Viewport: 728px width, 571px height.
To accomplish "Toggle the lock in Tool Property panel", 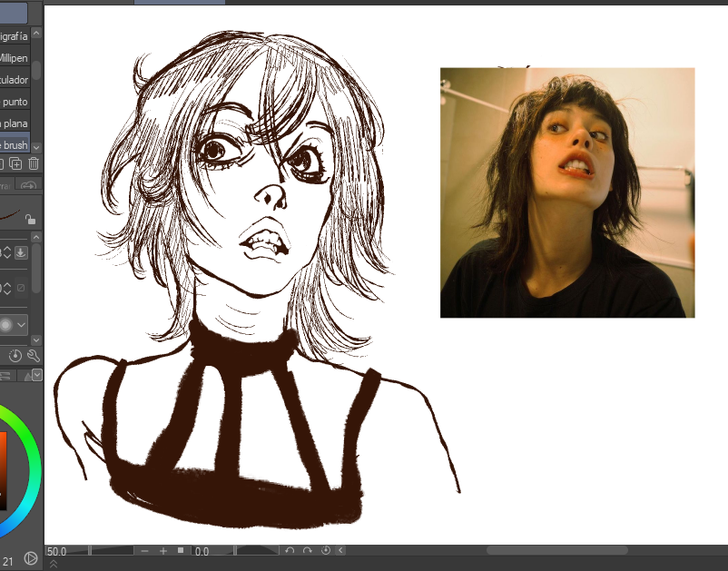I will [33, 217].
